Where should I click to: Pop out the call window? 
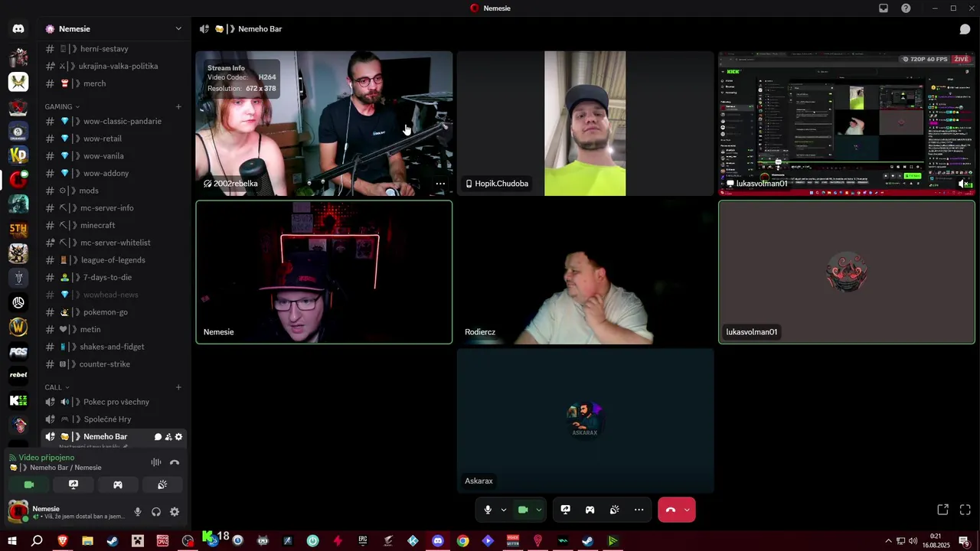click(943, 510)
